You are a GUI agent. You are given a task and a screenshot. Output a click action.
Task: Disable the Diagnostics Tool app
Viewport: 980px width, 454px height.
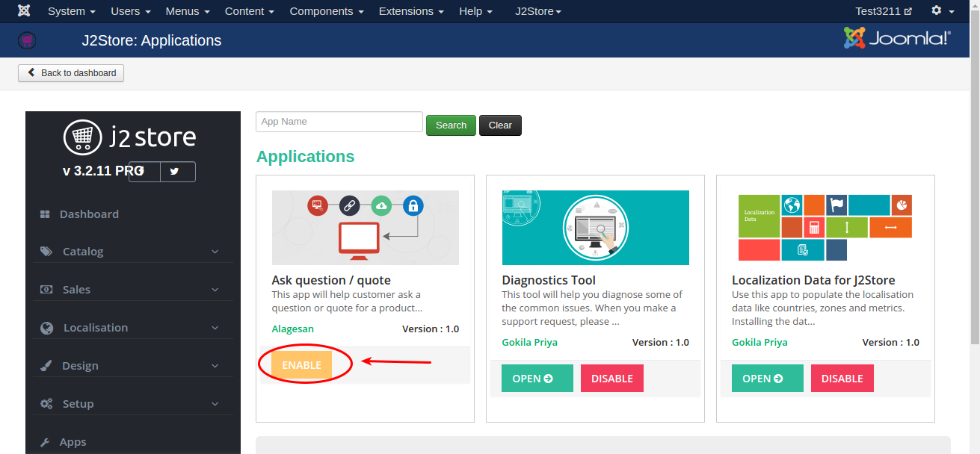[x=611, y=379]
